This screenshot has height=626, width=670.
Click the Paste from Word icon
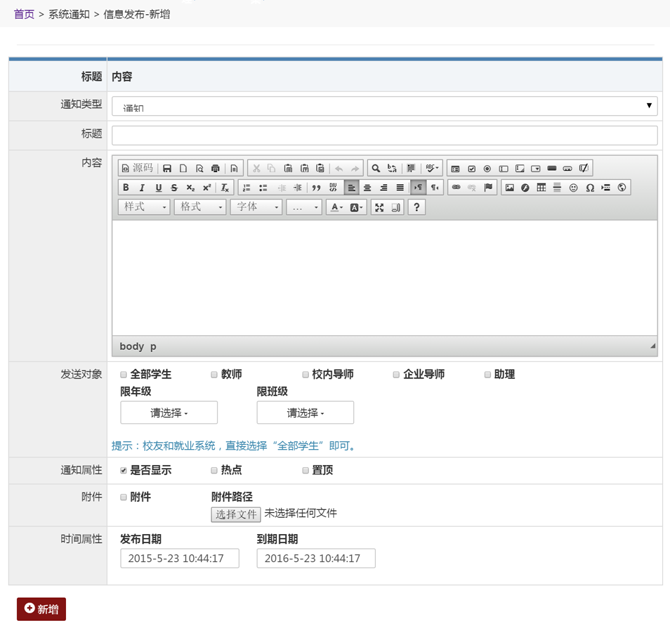coord(320,168)
